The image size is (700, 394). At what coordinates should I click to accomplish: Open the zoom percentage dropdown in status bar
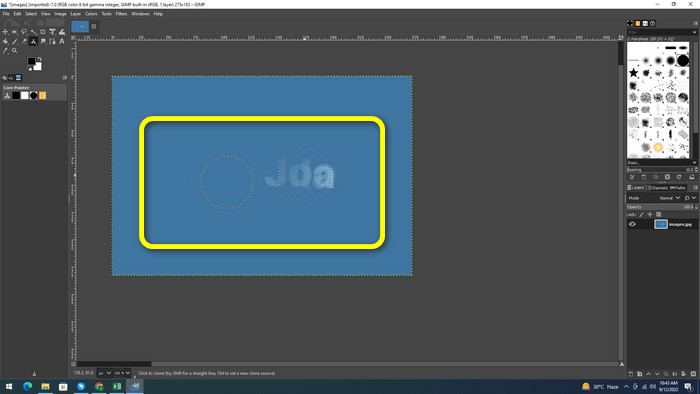[x=122, y=373]
